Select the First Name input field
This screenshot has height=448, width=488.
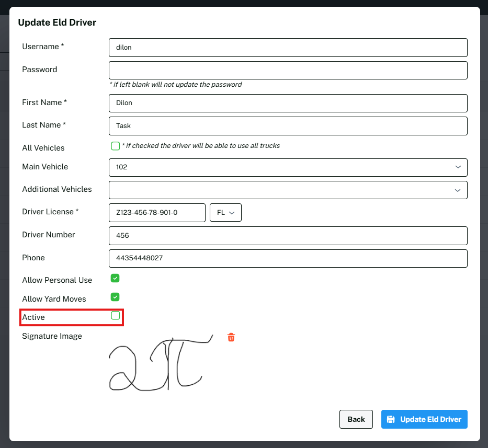tap(288, 103)
